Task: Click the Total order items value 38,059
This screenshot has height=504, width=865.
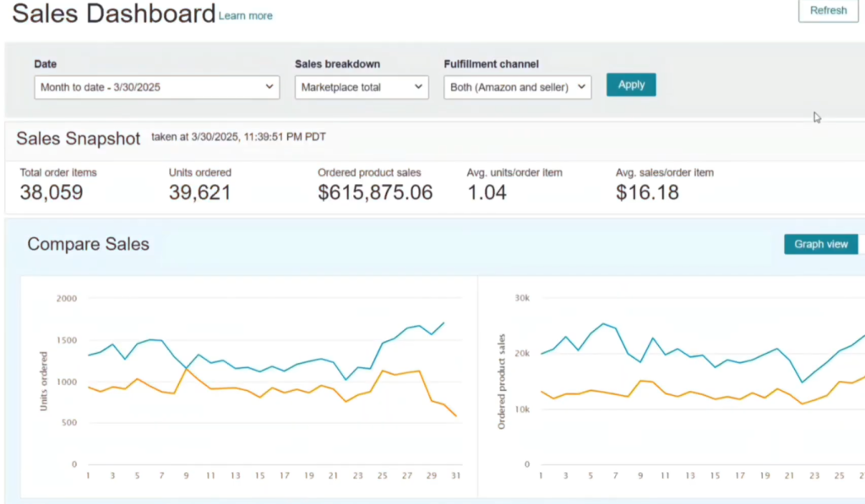Action: (52, 192)
